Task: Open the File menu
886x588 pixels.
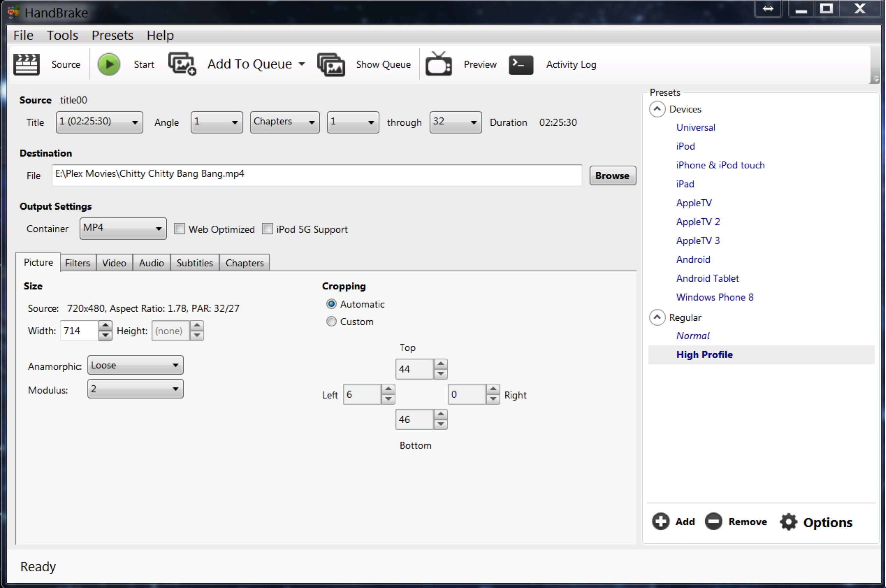Action: 23,35
